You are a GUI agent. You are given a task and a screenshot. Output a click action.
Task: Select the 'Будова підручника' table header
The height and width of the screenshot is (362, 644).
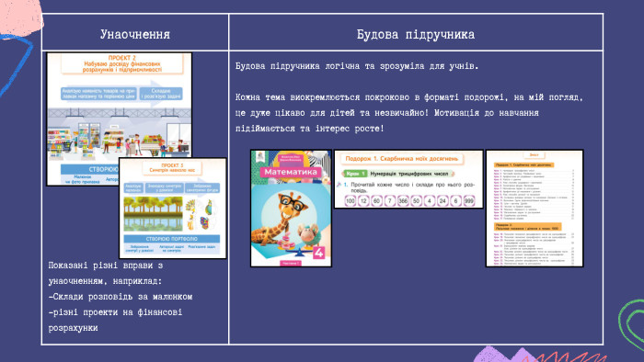click(x=416, y=34)
